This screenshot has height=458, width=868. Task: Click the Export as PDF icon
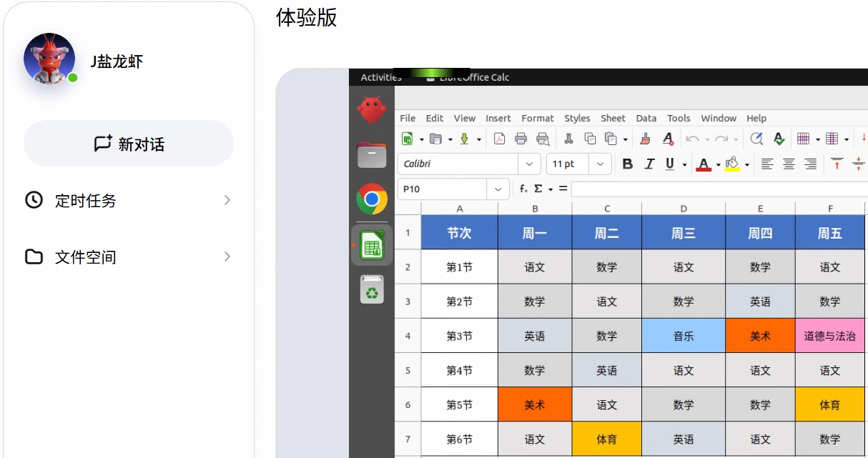click(x=499, y=139)
